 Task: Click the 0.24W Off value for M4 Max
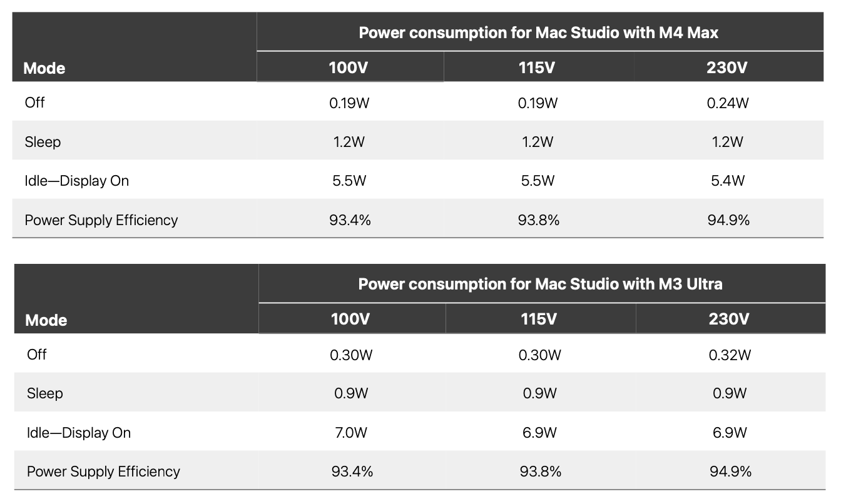pos(727,103)
